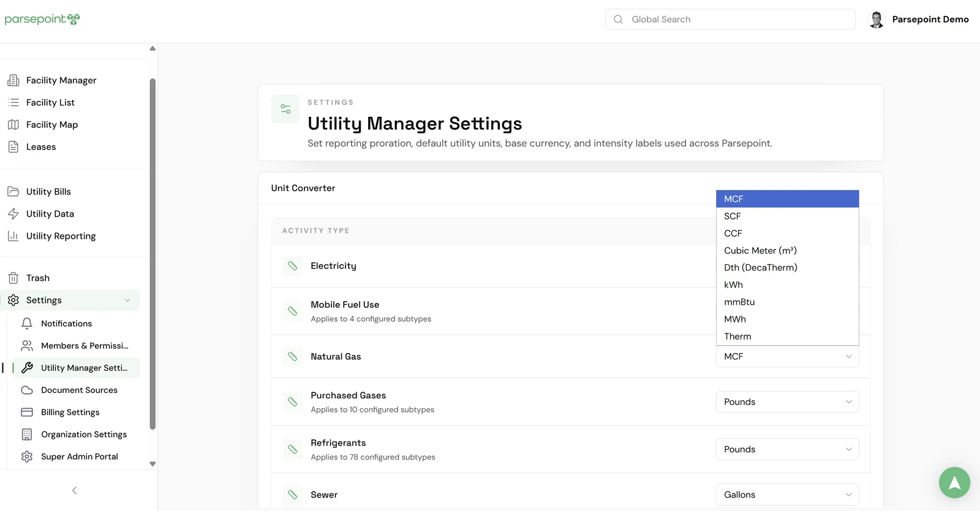The image size is (980, 511).
Task: Click the Utility Data lightning icon
Action: [13, 214]
